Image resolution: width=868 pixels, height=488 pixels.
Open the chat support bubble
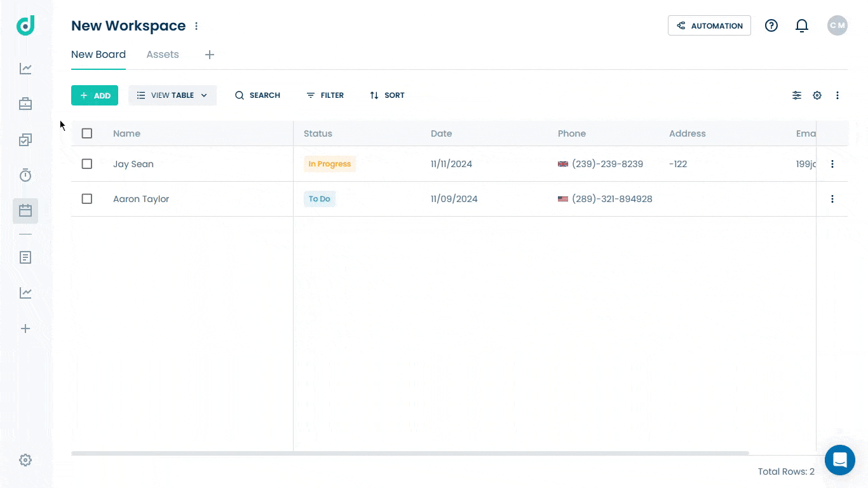[x=840, y=460]
